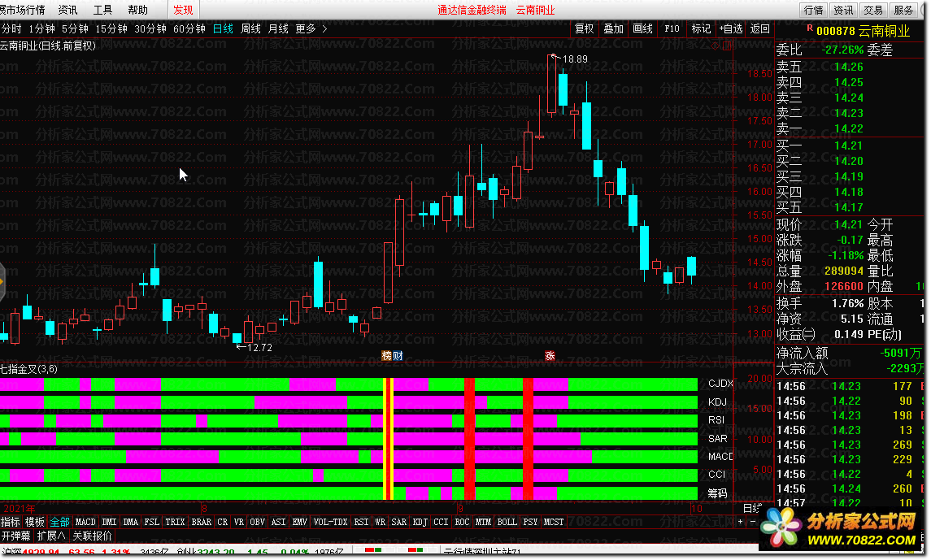Viewport: 931px width, 560px height.
Task: Open the 帮助 menu
Action: point(137,10)
